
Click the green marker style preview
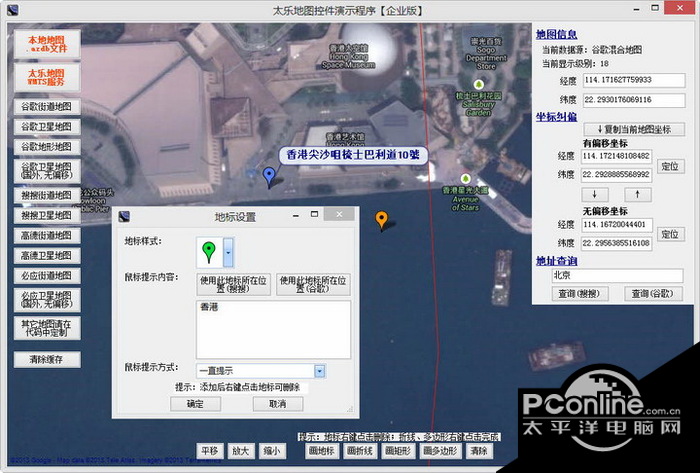pos(209,252)
